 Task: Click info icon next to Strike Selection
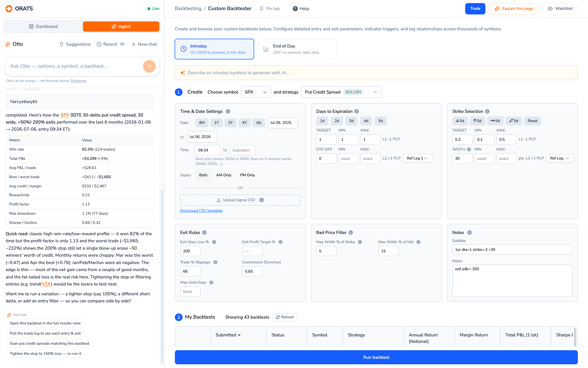[487, 111]
